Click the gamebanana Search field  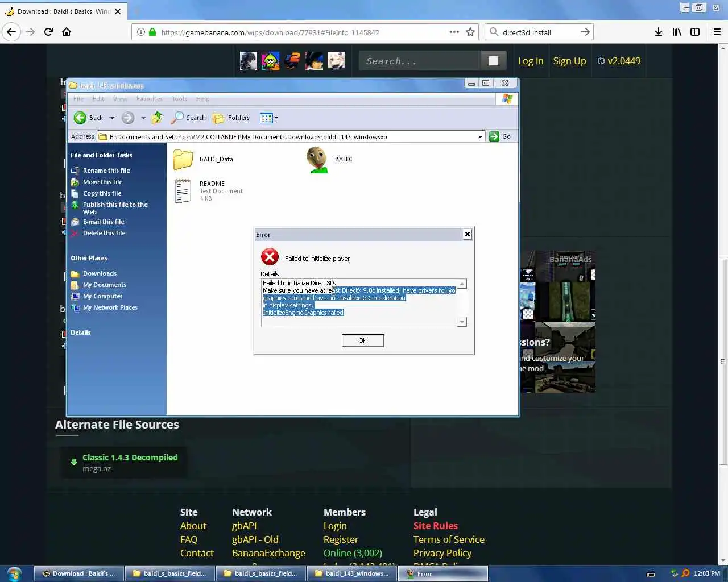(420, 61)
